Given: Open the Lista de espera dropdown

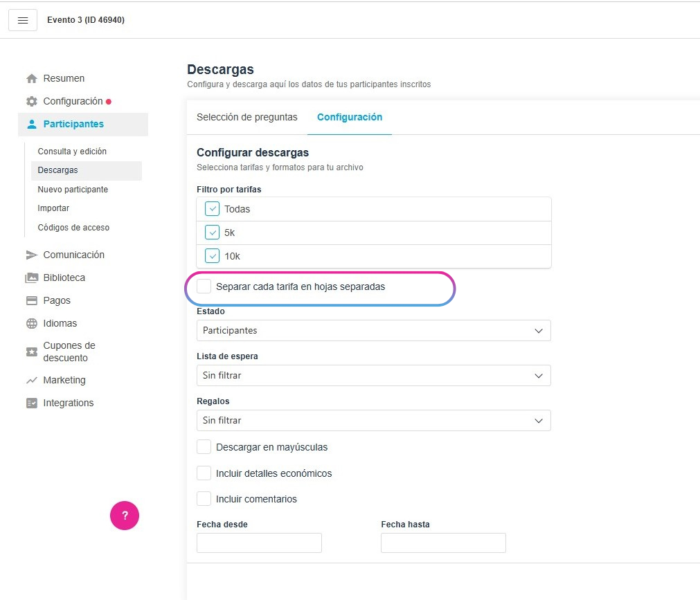Looking at the screenshot, I should (373, 376).
